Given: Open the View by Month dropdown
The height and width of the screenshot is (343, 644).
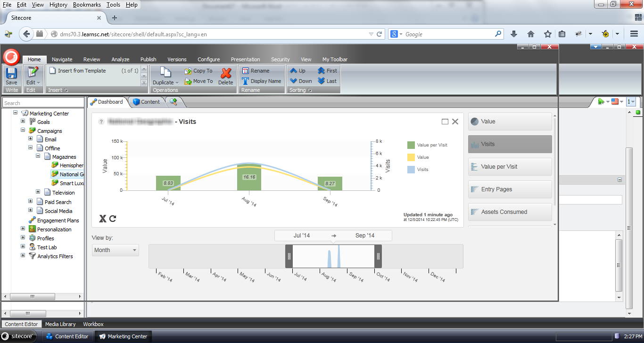Looking at the screenshot, I should click(115, 250).
